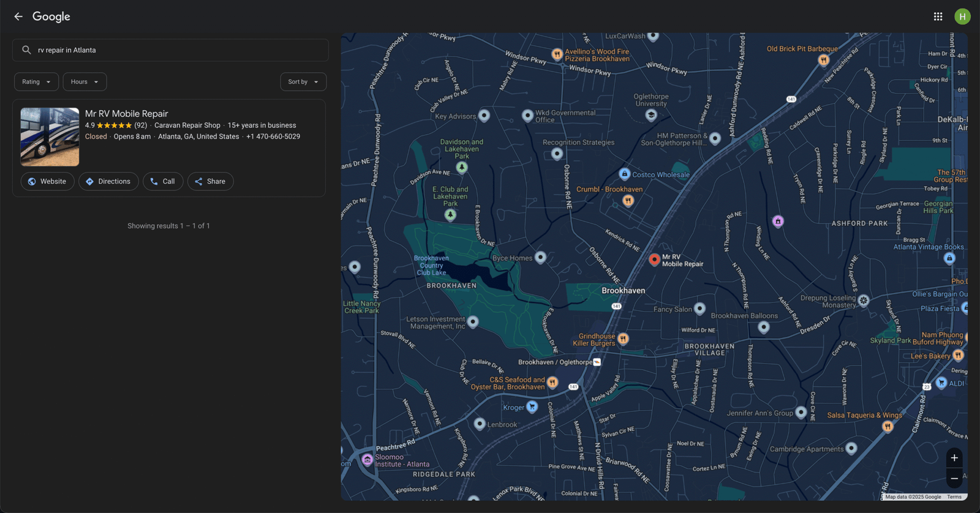Expand the Hours filter dropdown

pyautogui.click(x=85, y=81)
